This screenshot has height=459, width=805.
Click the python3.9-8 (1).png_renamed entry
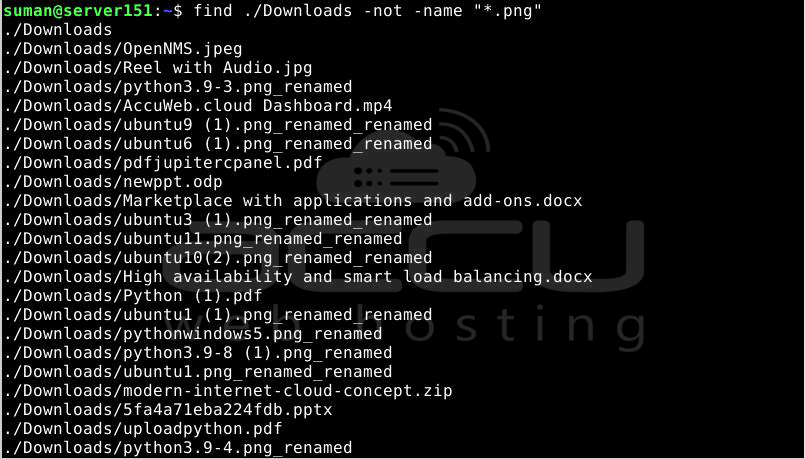[198, 353]
